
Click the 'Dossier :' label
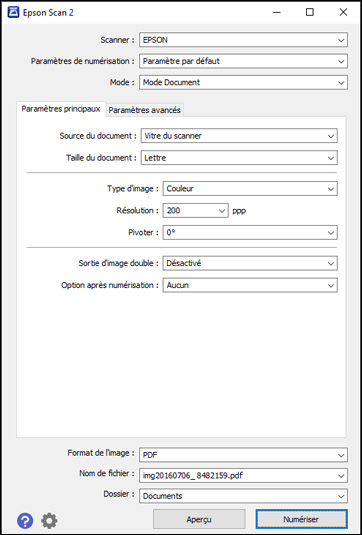(119, 494)
